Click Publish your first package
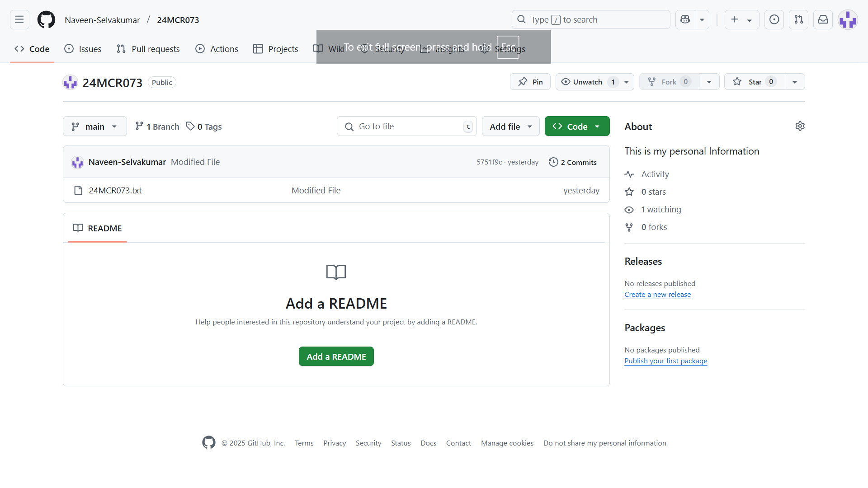The width and height of the screenshot is (868, 488). pos(666,361)
